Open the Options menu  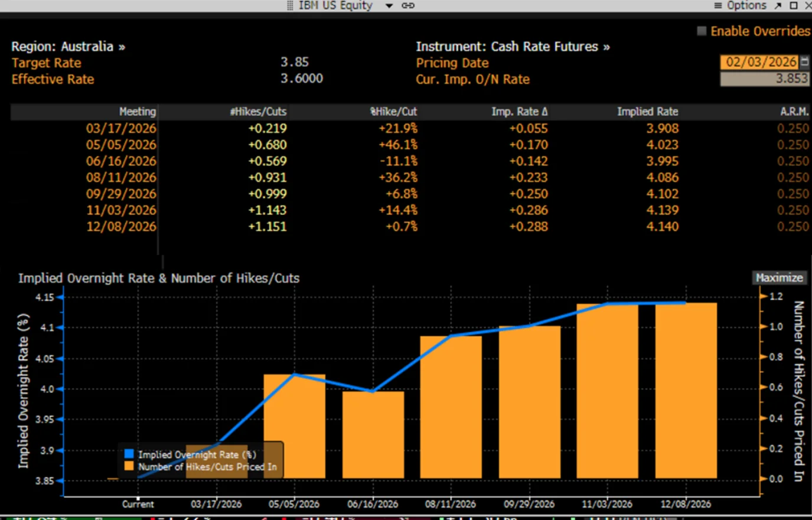coord(746,5)
